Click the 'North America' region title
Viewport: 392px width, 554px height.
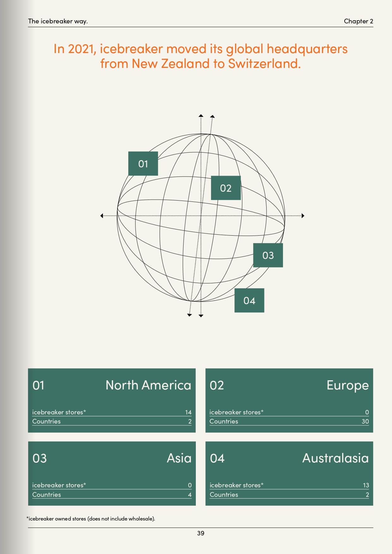pyautogui.click(x=148, y=385)
